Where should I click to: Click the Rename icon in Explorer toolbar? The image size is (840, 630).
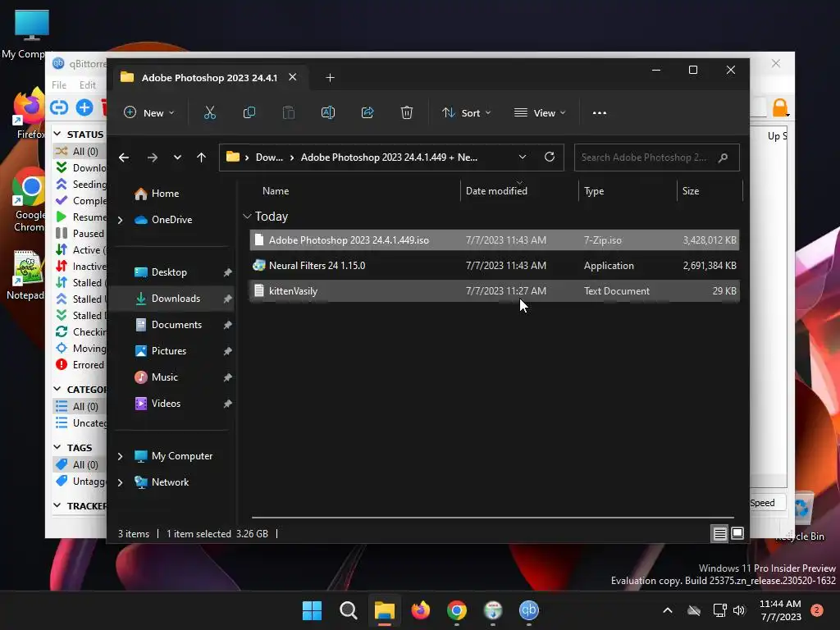[328, 112]
